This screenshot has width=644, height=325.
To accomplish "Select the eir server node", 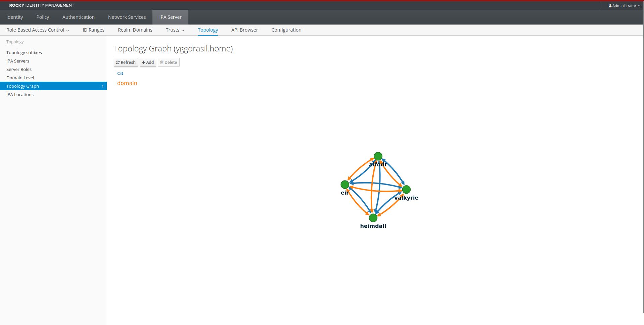I will coord(345,185).
